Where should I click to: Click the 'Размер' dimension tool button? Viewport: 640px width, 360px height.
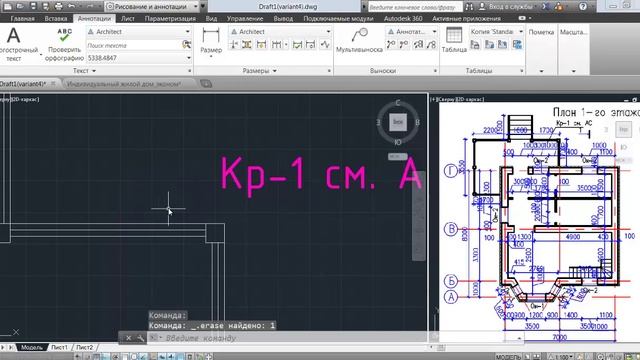[211, 42]
